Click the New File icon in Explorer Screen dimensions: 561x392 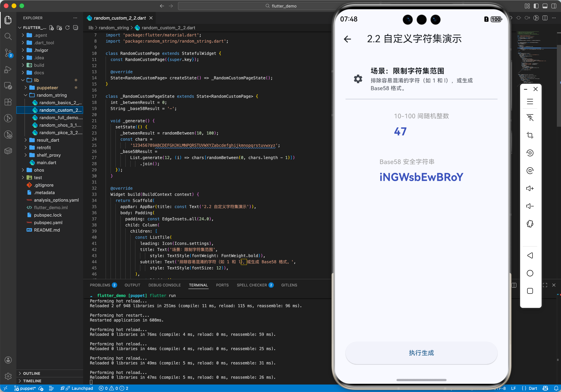point(52,28)
